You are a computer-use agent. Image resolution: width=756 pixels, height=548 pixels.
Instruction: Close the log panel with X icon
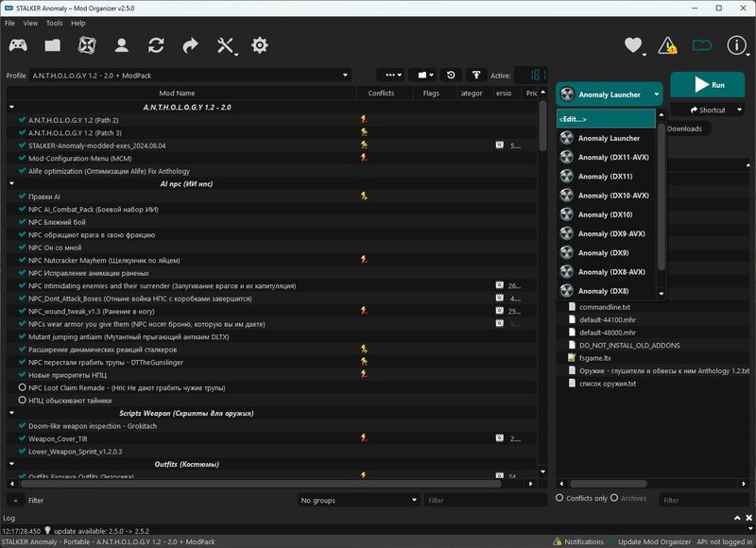748,518
